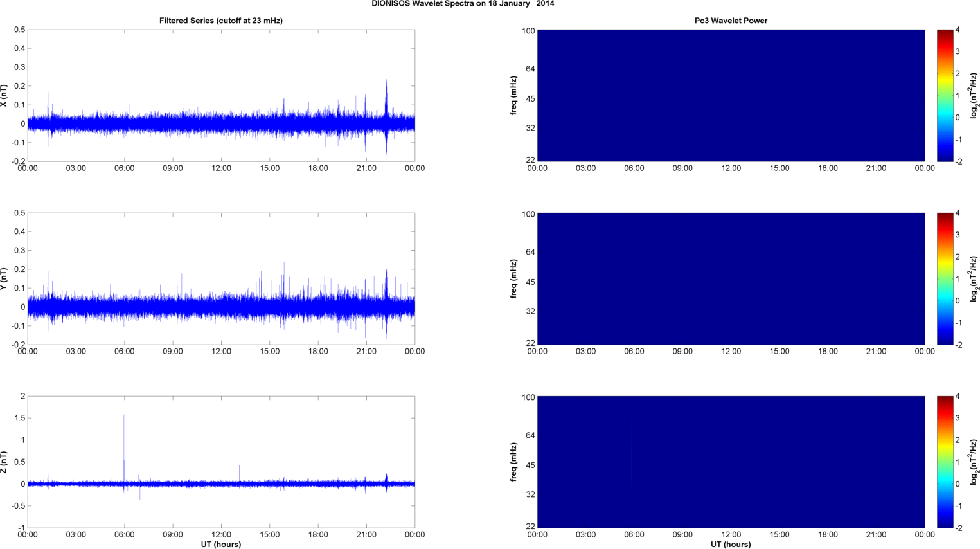Click the 2 tick at top of Z plot axis

pos(22,397)
